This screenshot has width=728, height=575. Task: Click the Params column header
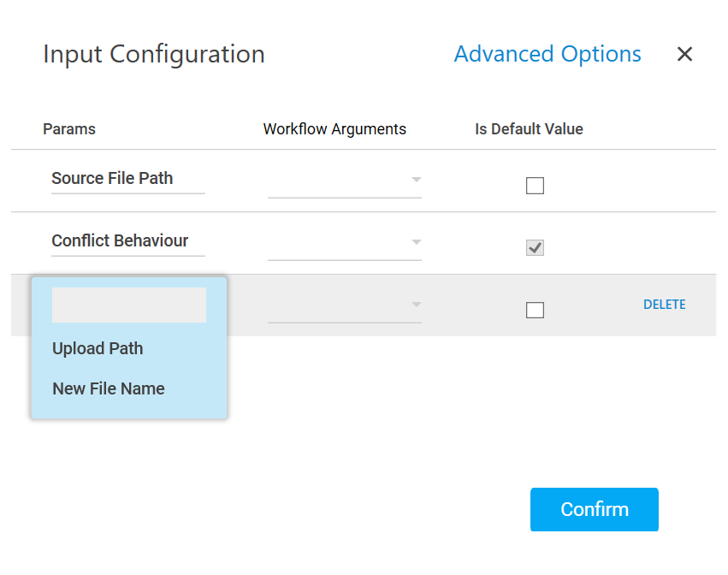[x=69, y=129]
